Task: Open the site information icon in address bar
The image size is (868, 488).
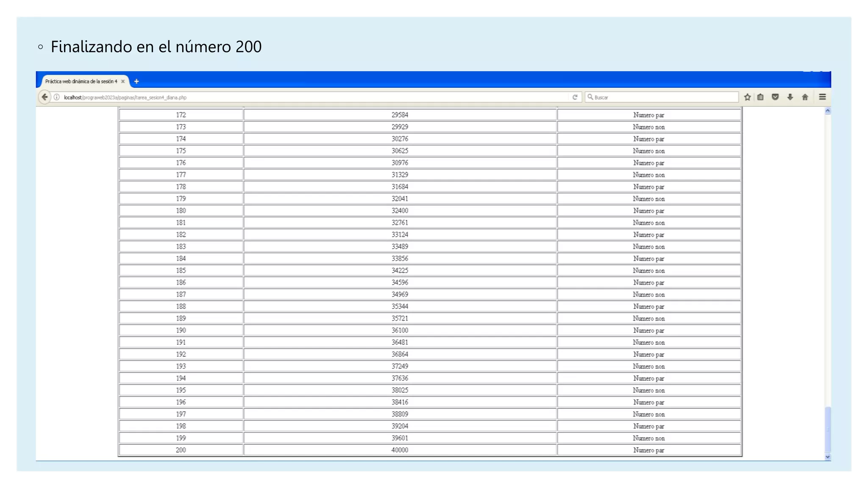Action: point(56,97)
